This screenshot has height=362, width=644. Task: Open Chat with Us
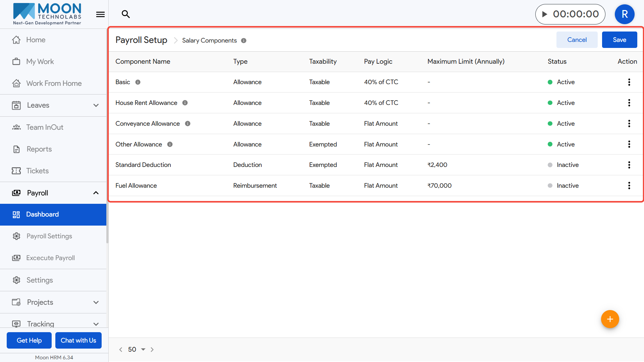[x=78, y=341]
